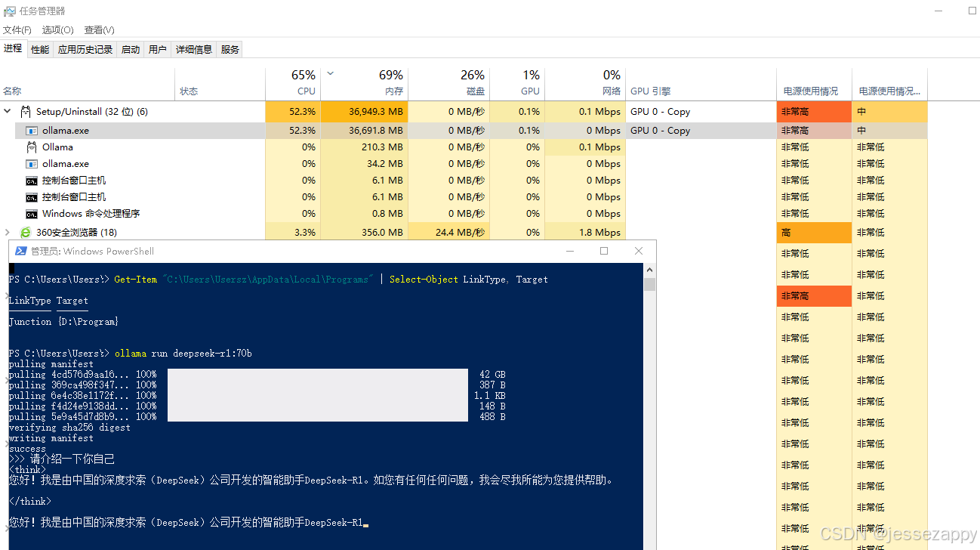Maximize the Task Manager window

[972, 11]
